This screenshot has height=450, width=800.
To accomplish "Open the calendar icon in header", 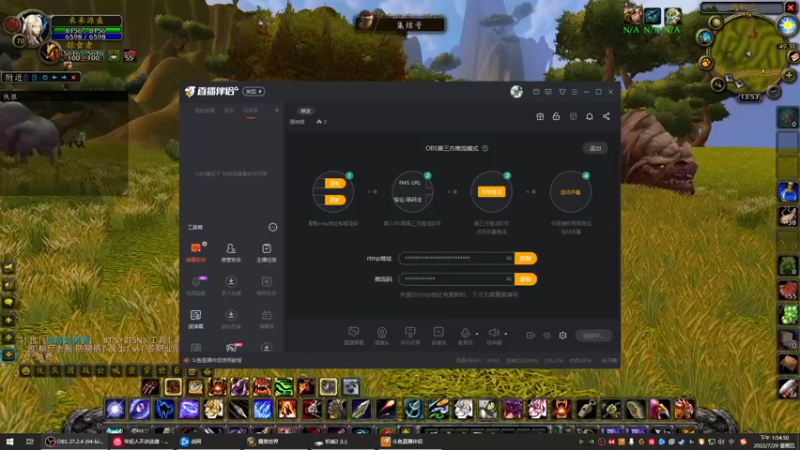I will 573,116.
